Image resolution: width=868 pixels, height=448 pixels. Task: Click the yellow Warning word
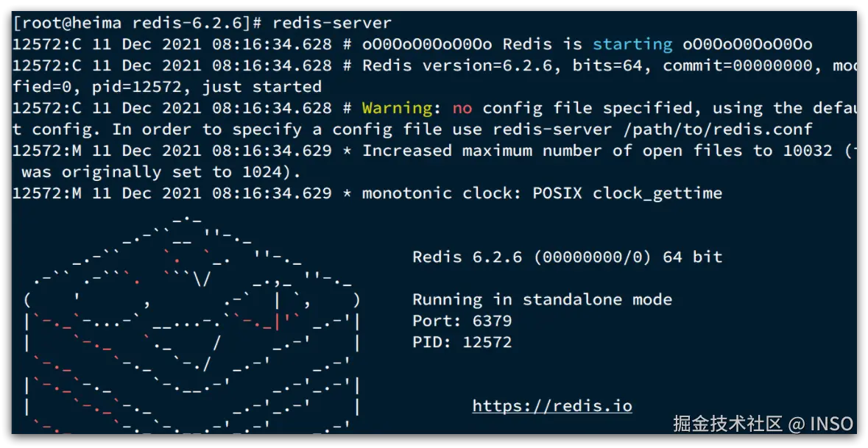(x=397, y=109)
